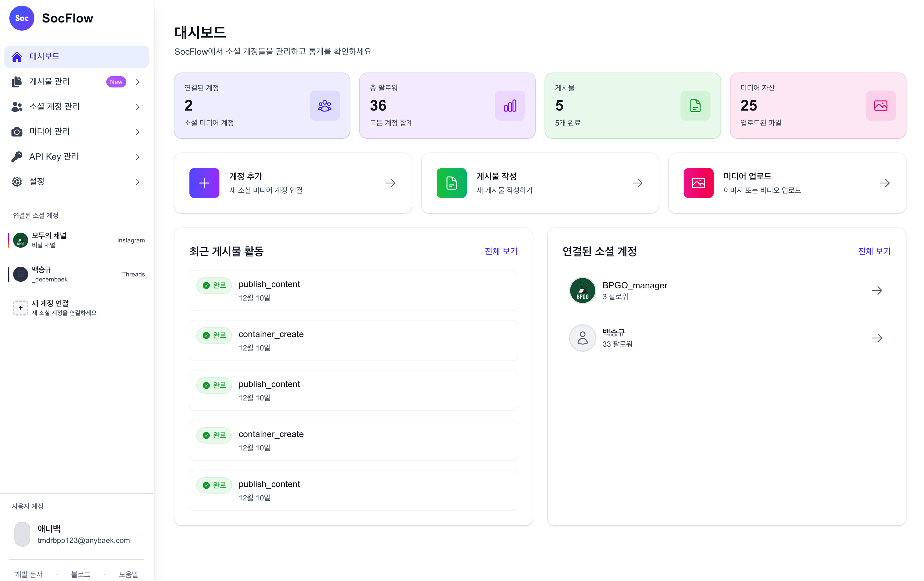Expand the 설정 menu chevron
Screen dimensions: 924x581
(x=137, y=181)
